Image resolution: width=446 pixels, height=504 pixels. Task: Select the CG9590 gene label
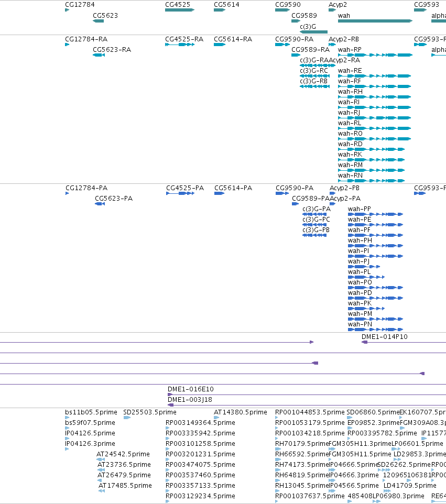tap(288, 5)
